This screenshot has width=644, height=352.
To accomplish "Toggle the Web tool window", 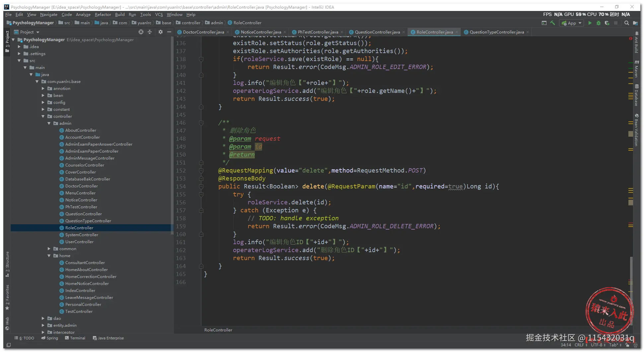I will coord(7,323).
